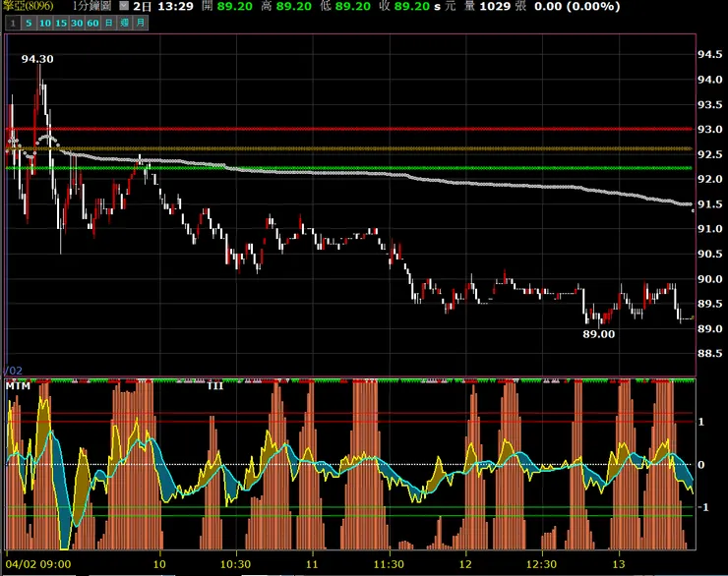Click the MTM indicator label

18,386
